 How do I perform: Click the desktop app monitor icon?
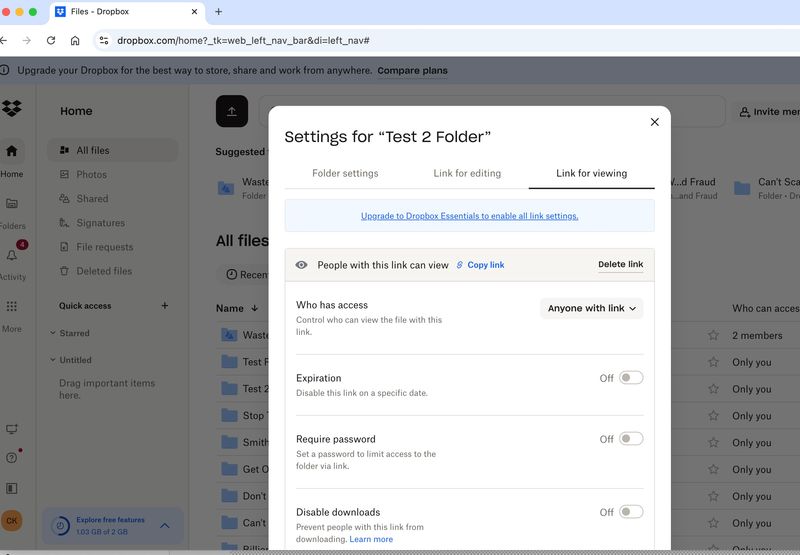pyautogui.click(x=12, y=429)
